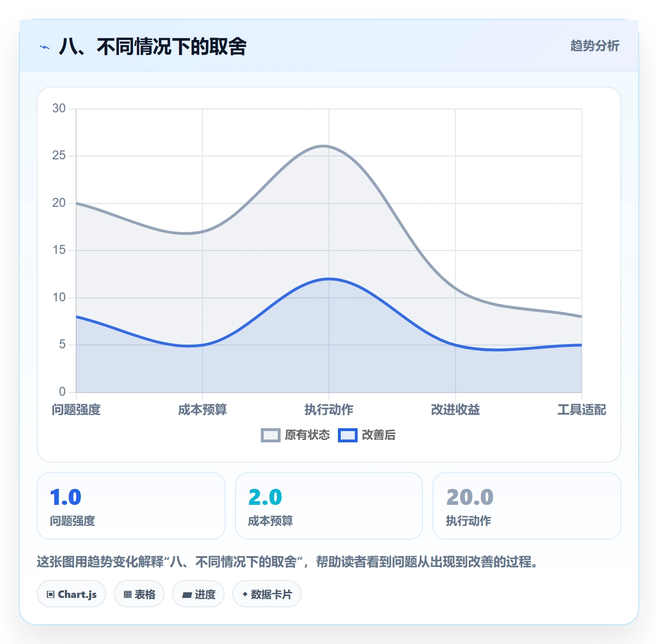Click the square icon in the Chart.js tag
Image resolution: width=658 pixels, height=644 pixels.
51,595
